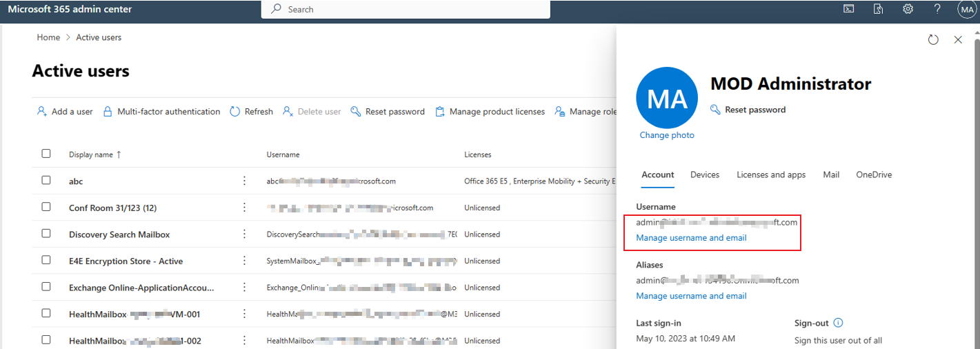Open the Cloud Shell icon in header

tap(849, 9)
